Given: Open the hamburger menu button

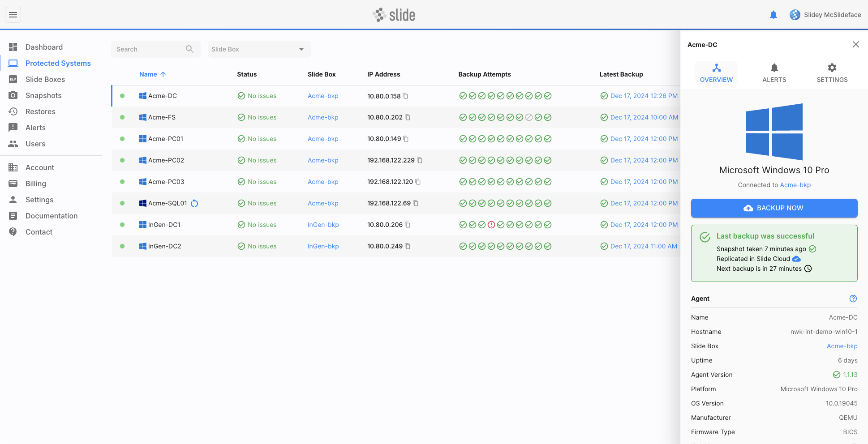Looking at the screenshot, I should (13, 15).
